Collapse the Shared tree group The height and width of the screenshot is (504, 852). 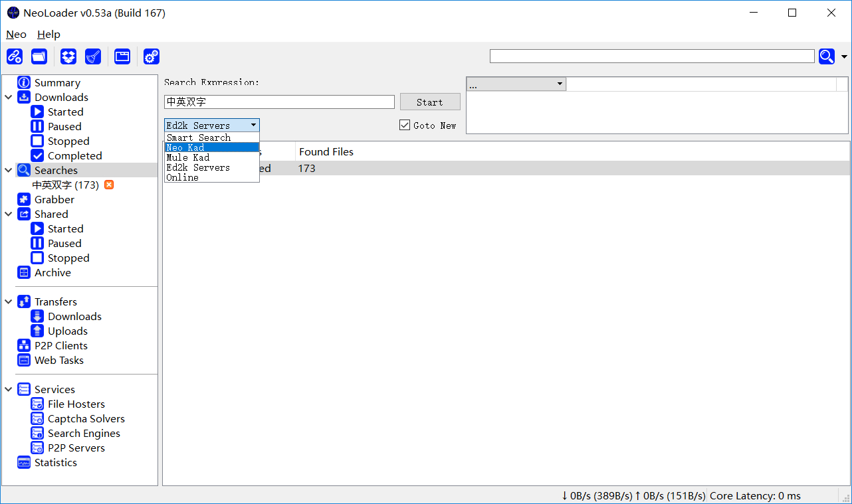coord(9,214)
